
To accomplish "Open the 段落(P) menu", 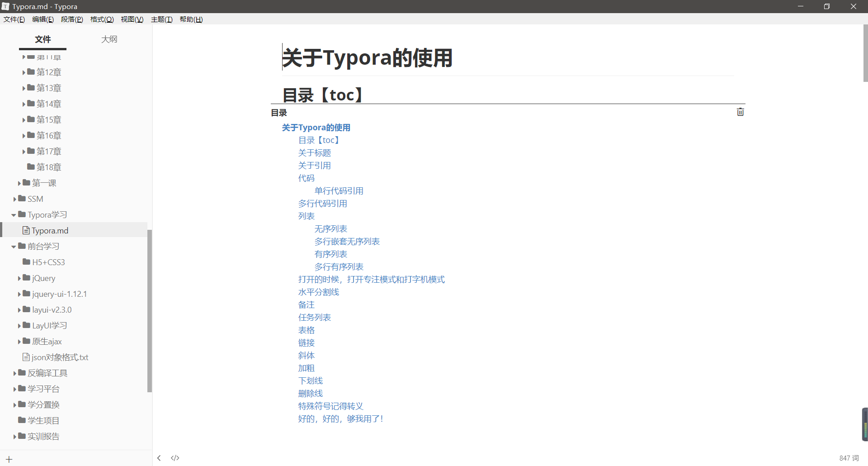I will pos(72,19).
